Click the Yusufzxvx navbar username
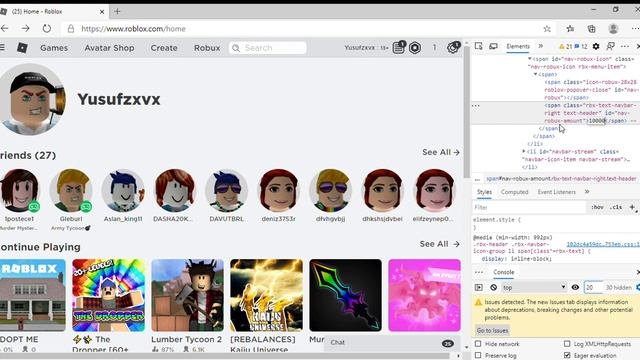This screenshot has width=640, height=360. [x=360, y=48]
